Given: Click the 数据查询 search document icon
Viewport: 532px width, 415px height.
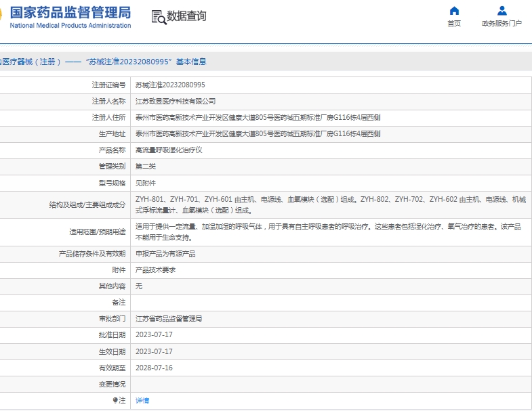Looking at the screenshot, I should point(159,18).
